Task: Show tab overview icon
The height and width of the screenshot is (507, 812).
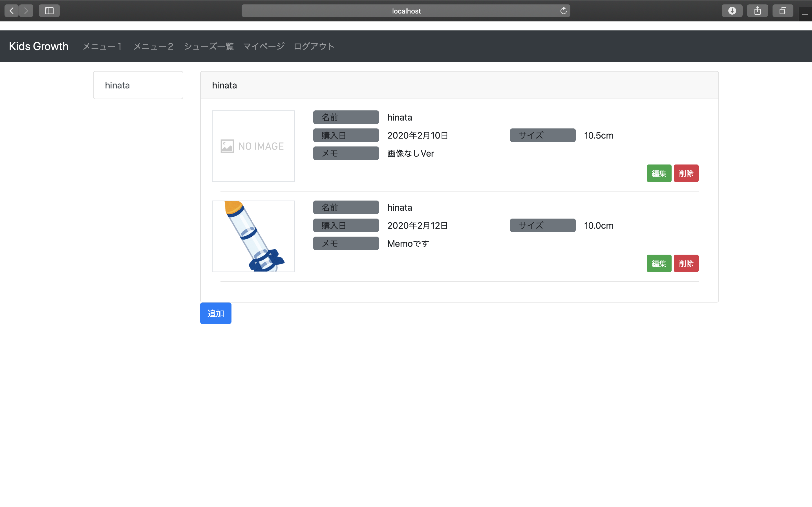Action: 782,11
